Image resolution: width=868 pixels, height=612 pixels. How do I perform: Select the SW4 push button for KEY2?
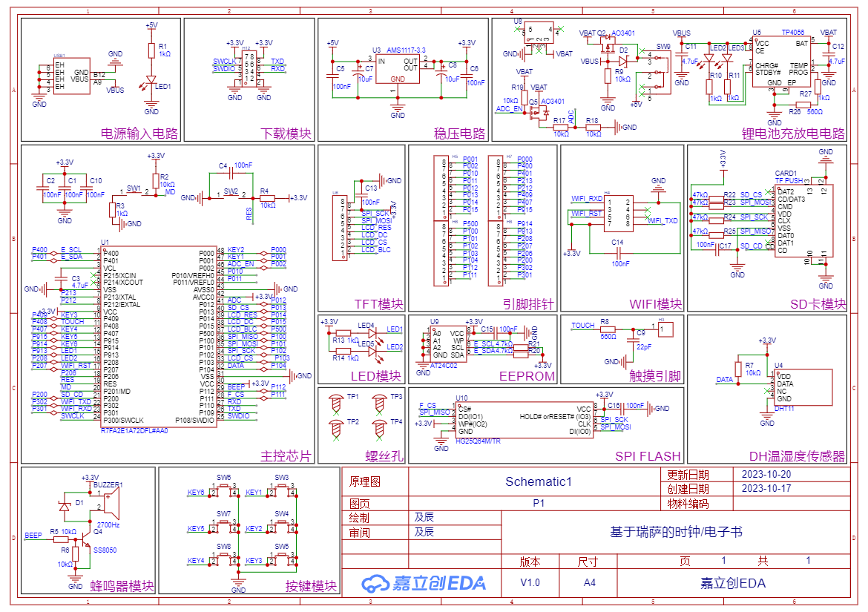282,526
